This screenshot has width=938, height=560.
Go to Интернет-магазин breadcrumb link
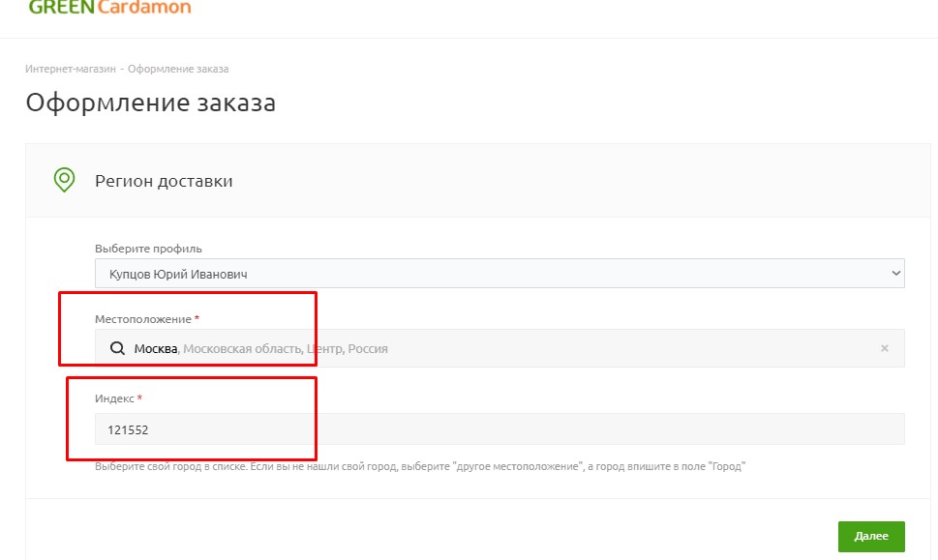pyautogui.click(x=71, y=69)
